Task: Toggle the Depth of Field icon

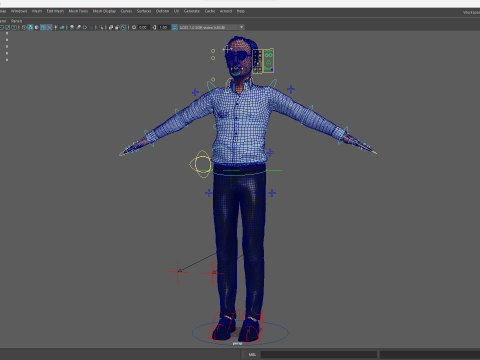Action: (91, 27)
